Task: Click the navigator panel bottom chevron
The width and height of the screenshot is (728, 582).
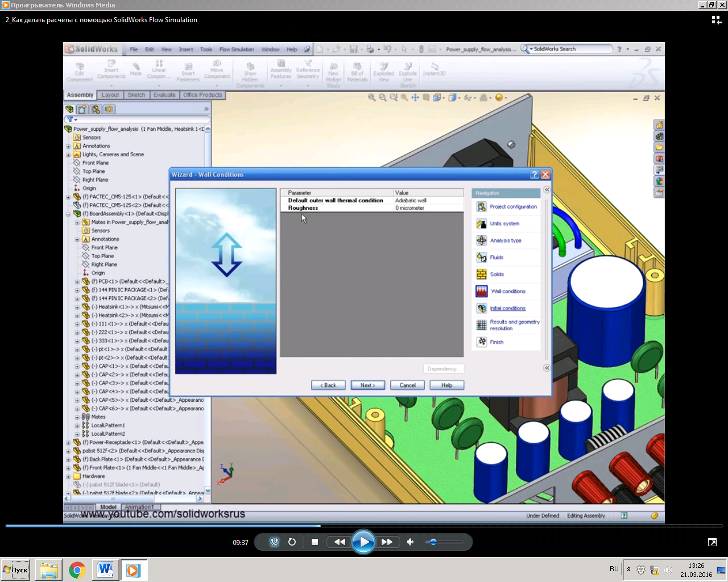Action: tap(547, 368)
